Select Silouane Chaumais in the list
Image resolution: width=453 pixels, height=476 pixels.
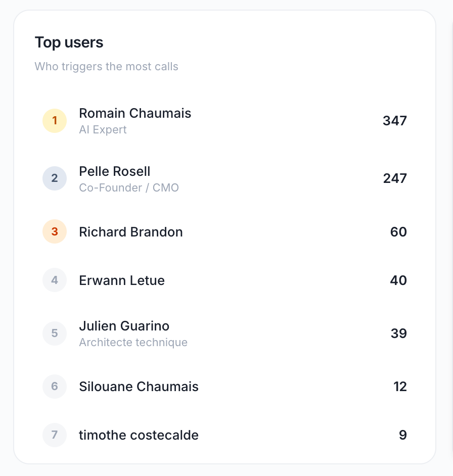click(x=224, y=387)
